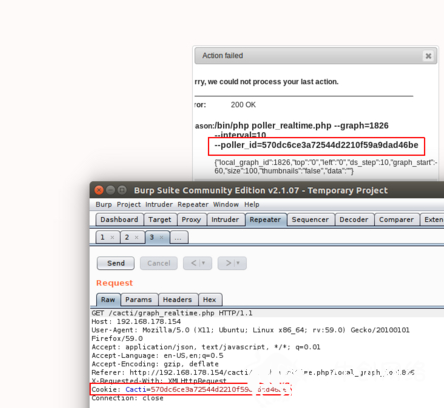Close Repeater tab 1 with its x

click(112, 237)
